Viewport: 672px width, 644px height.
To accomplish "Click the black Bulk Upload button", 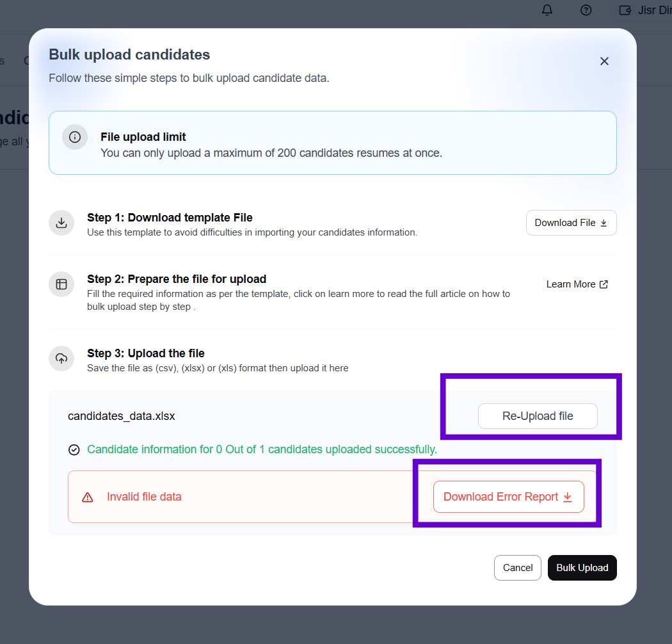I will coord(582,568).
